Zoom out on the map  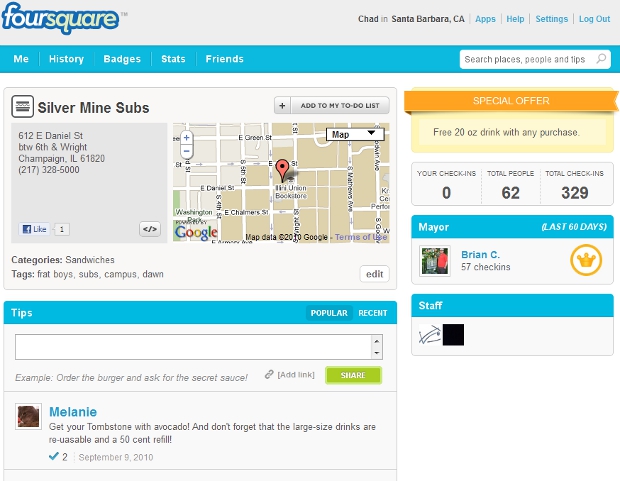click(x=187, y=151)
